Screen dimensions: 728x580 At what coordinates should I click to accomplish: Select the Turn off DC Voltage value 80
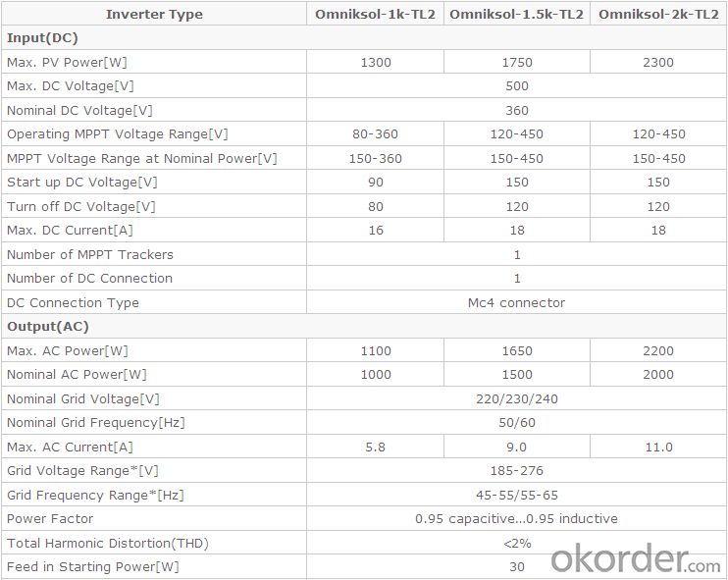pos(376,207)
